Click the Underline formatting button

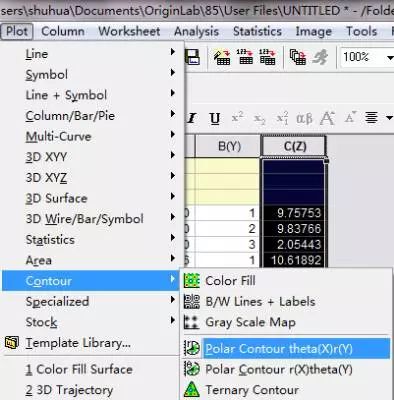pyautogui.click(x=215, y=118)
